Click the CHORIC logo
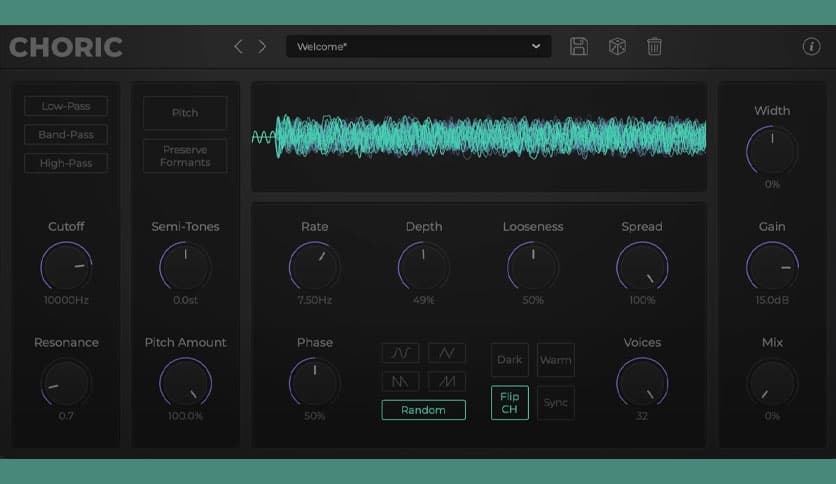The width and height of the screenshot is (836, 484). pyautogui.click(x=66, y=47)
